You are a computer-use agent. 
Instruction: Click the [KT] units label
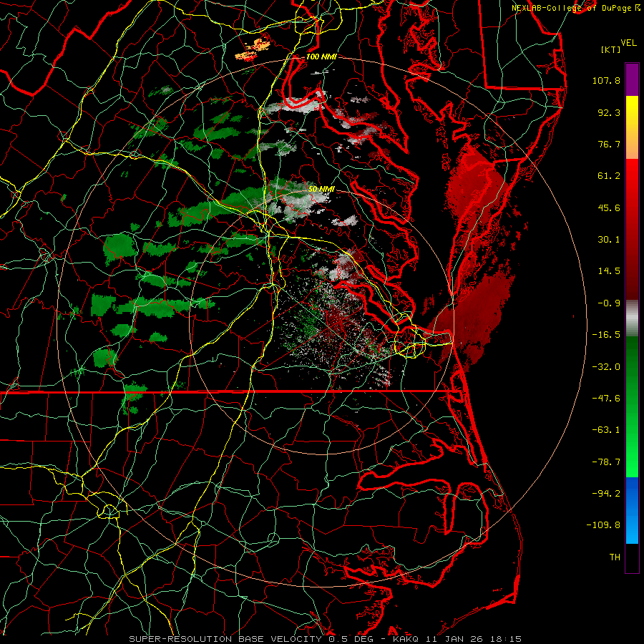click(611, 49)
